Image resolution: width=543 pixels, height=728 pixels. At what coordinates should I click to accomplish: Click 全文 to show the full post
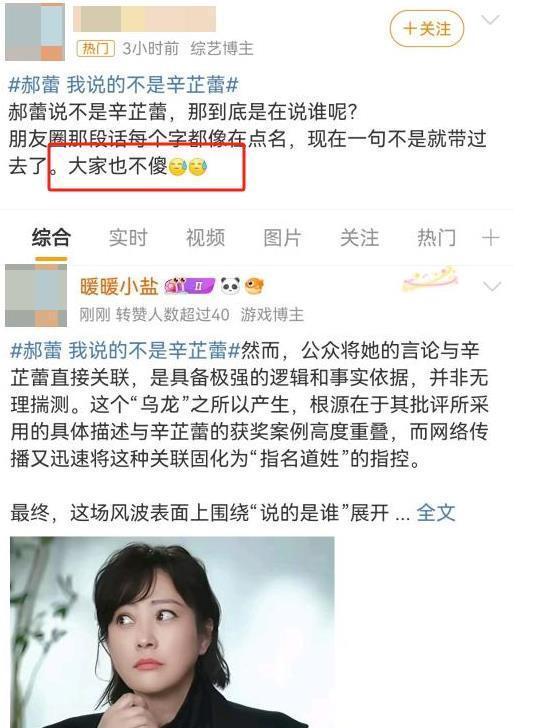click(x=435, y=513)
